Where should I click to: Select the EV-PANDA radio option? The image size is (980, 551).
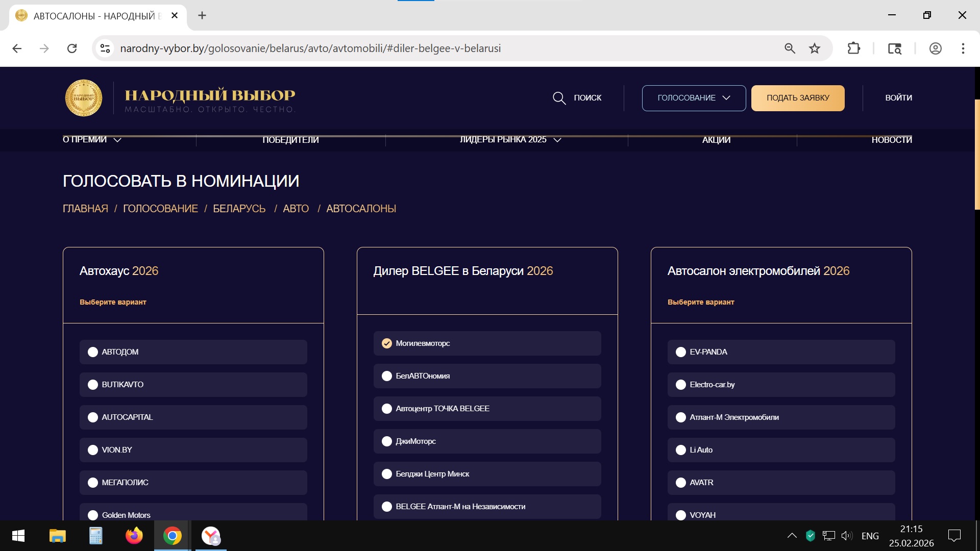(680, 352)
